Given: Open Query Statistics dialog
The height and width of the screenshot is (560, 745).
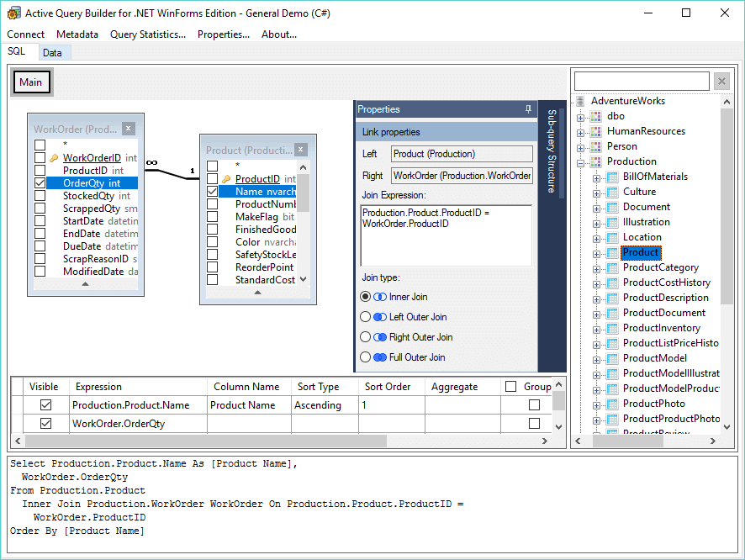Looking at the screenshot, I should [x=148, y=34].
